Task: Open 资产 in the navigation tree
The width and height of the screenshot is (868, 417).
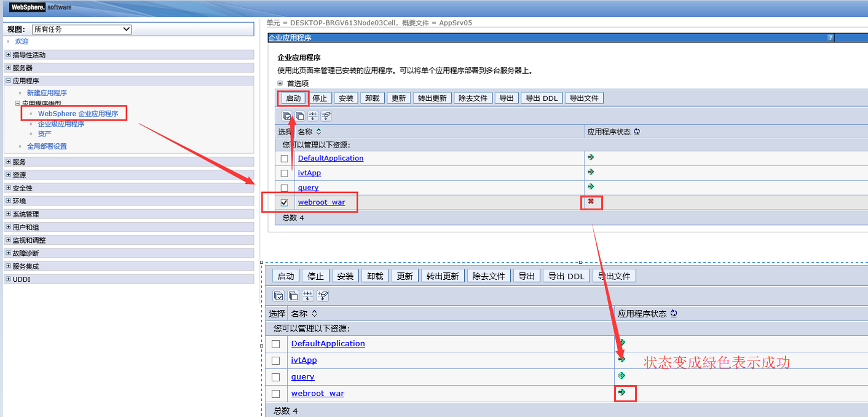Action: coord(45,133)
